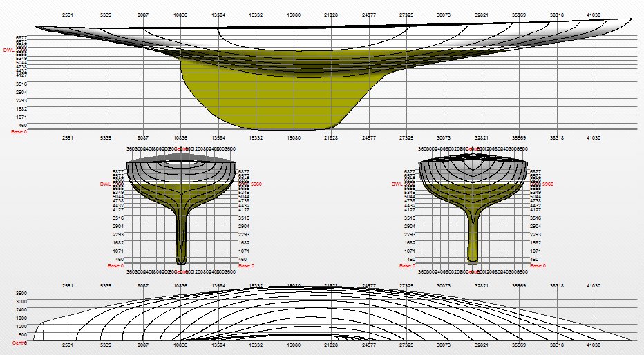
Task: Click the yellow keel area in the profile view
Action: [269, 104]
